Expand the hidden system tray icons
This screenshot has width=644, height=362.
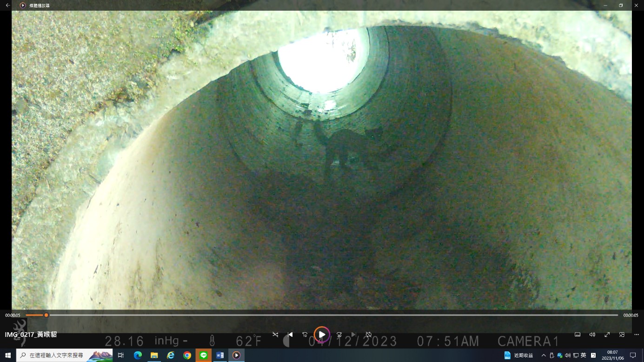coord(544,355)
